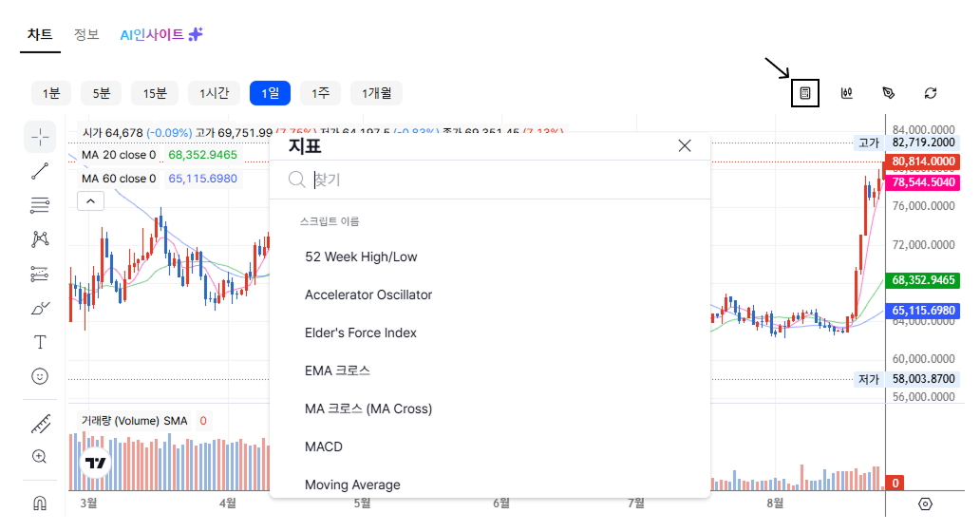980x532 pixels.
Task: Switch to the 차트 tab
Action: point(40,35)
